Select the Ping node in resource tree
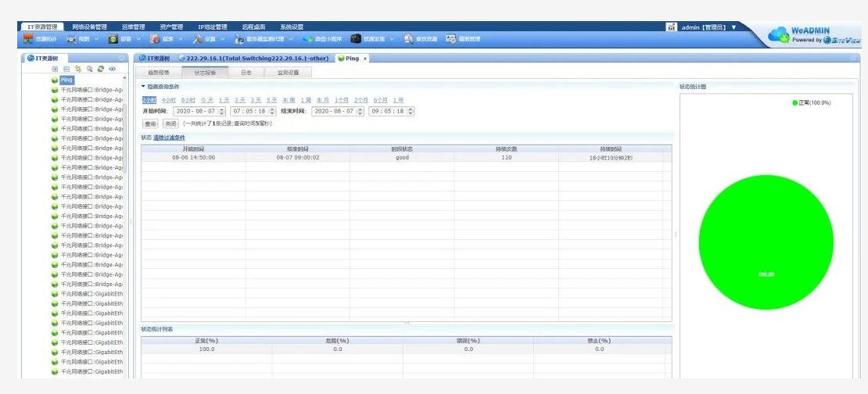This screenshot has height=394, width=868. (x=66, y=81)
